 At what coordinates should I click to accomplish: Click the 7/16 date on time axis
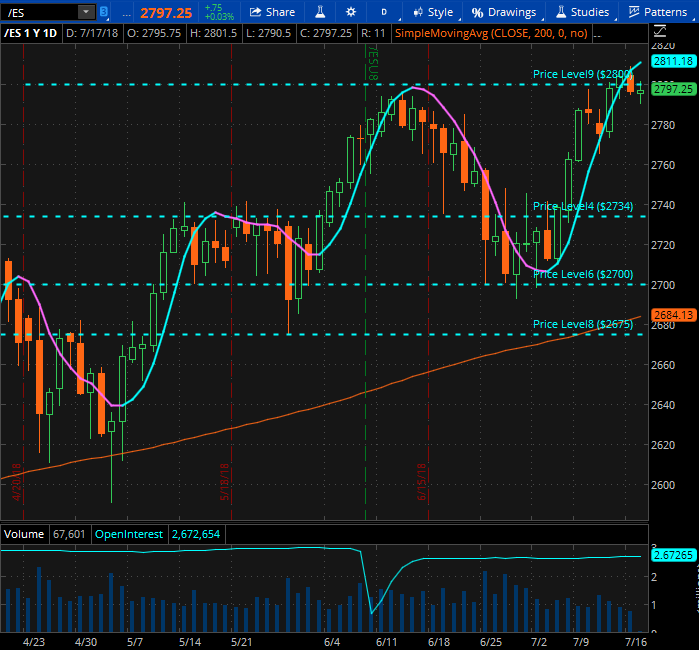[x=636, y=642]
